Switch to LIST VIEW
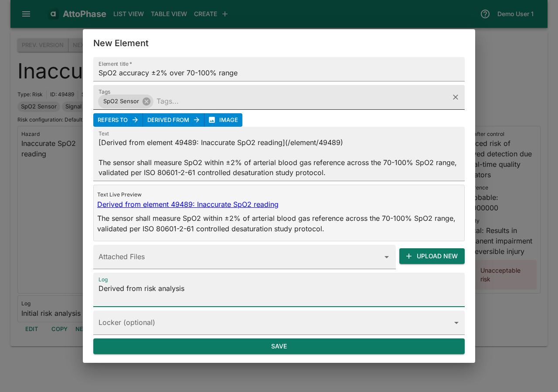The height and width of the screenshot is (392, 558). coord(128,14)
